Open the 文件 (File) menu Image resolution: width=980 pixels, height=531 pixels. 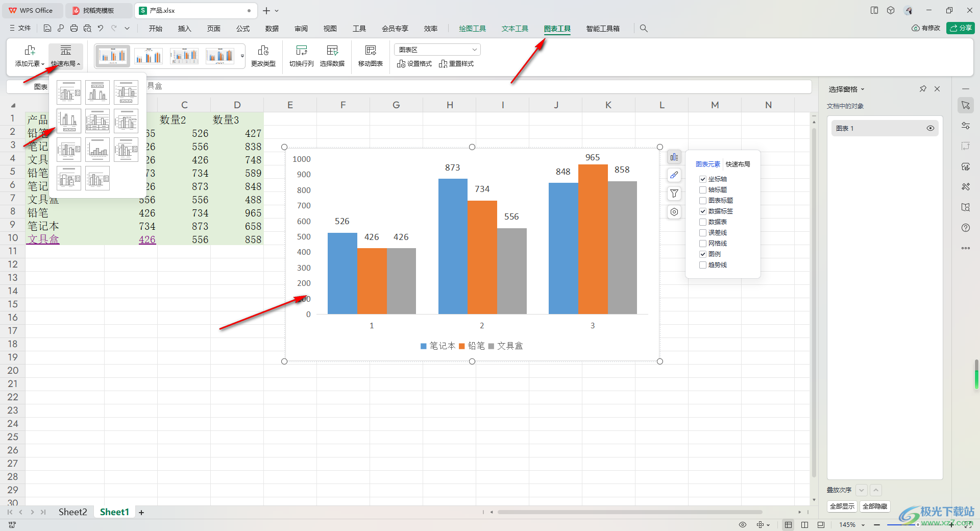20,29
